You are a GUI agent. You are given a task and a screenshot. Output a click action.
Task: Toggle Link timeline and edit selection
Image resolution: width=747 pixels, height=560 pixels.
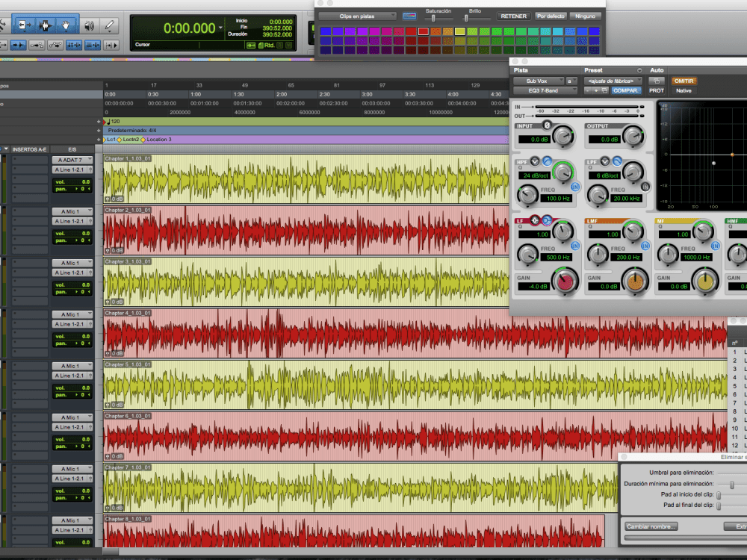[x=73, y=46]
